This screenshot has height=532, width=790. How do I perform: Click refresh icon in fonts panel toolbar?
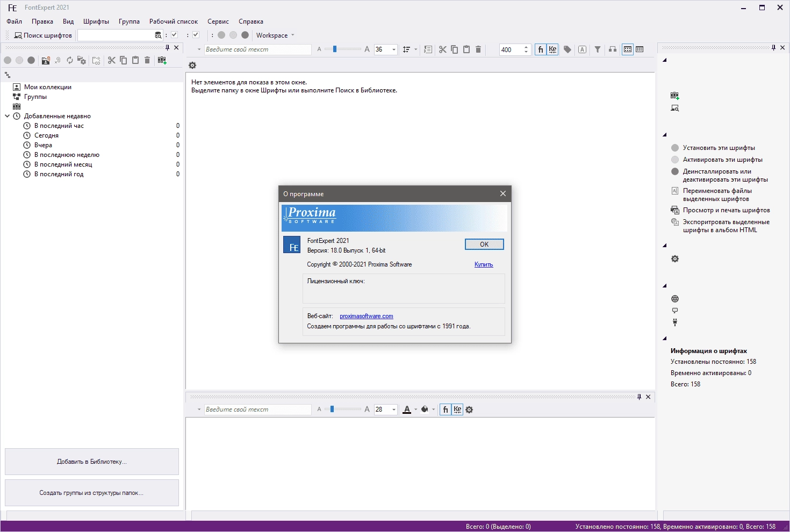[x=70, y=60]
